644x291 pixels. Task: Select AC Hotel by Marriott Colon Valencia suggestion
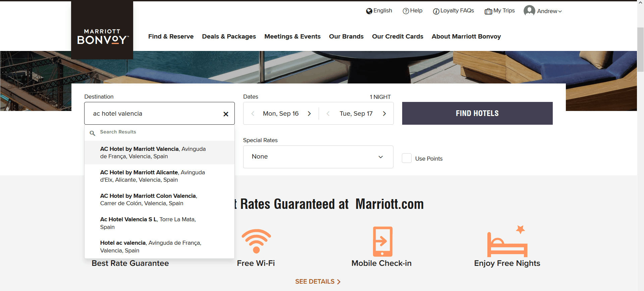point(159,199)
